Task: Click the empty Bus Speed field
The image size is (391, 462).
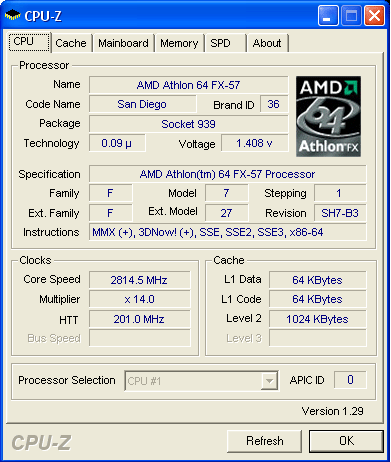Action: (x=139, y=338)
